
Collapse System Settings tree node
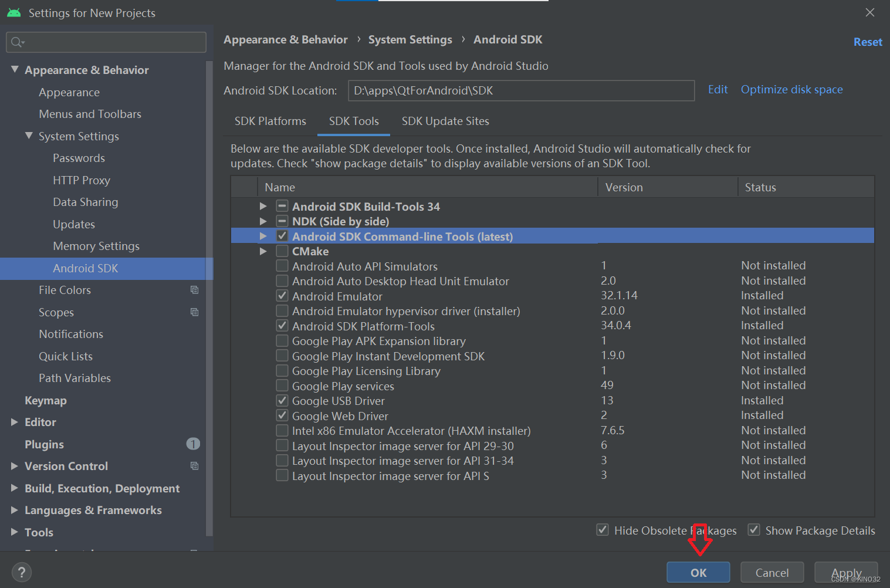[29, 136]
